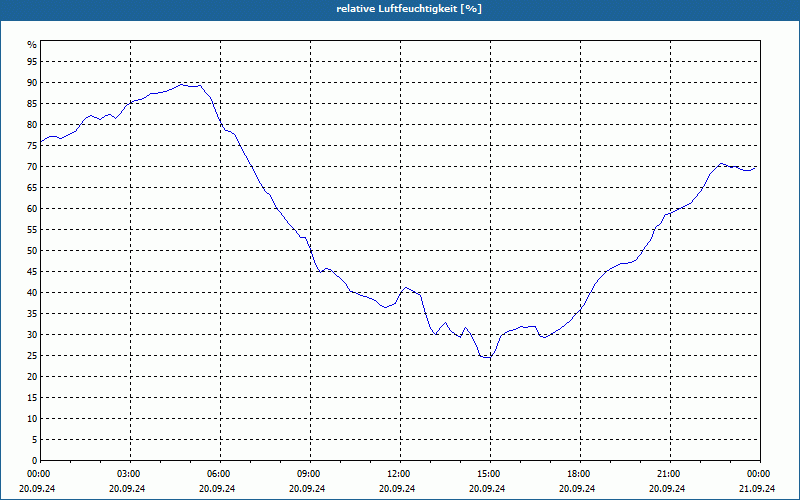Click the y-axis label 0
The height and width of the screenshot is (500, 800).
point(34,461)
